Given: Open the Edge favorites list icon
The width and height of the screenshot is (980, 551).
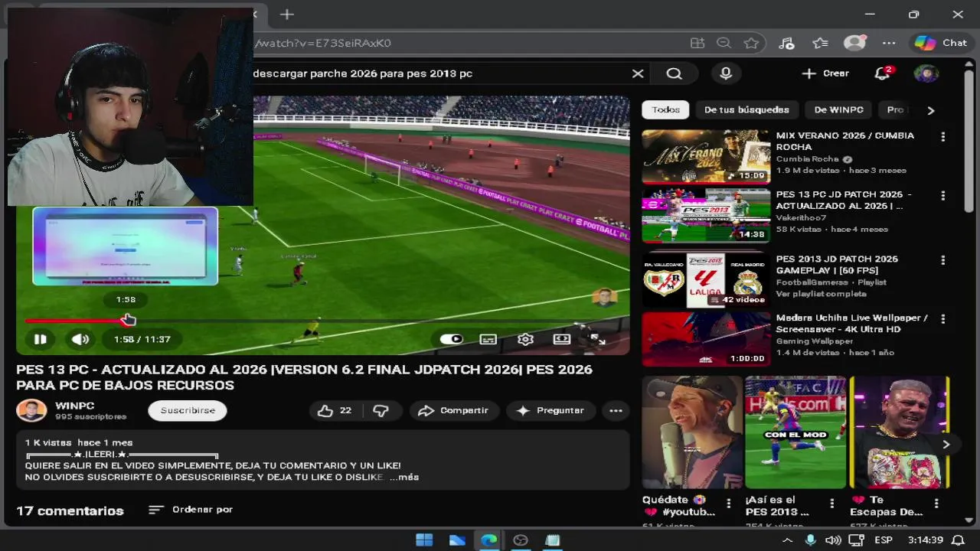Looking at the screenshot, I should click(821, 44).
